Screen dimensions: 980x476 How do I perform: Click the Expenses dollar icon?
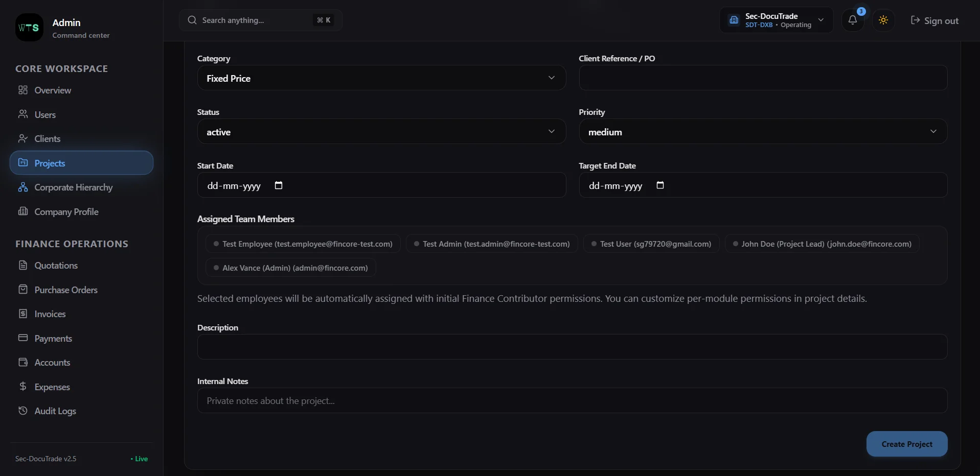pos(23,386)
